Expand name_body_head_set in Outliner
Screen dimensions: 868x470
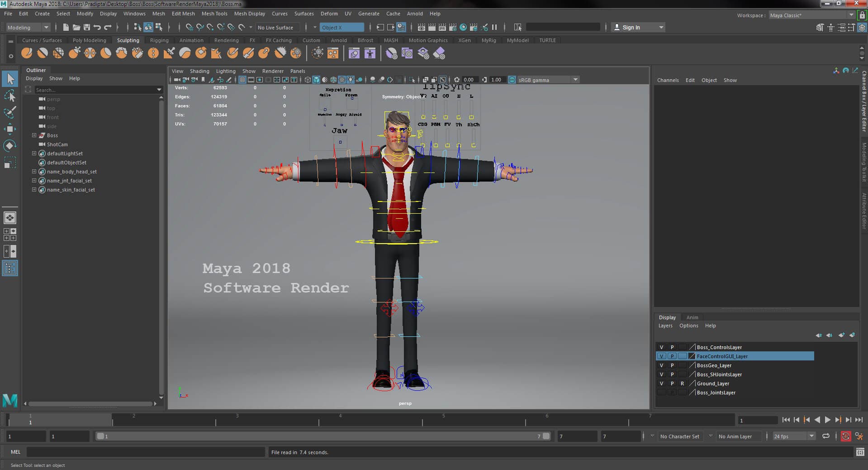coord(34,171)
